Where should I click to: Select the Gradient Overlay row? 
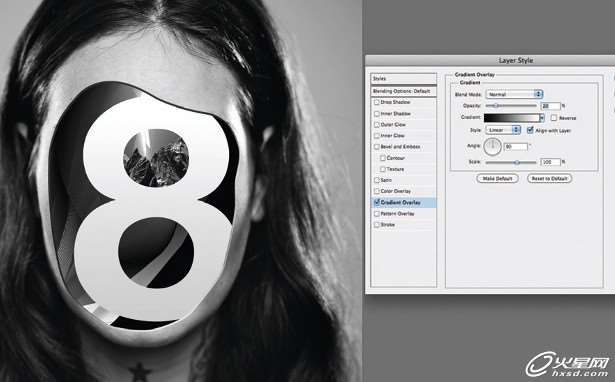coord(403,202)
